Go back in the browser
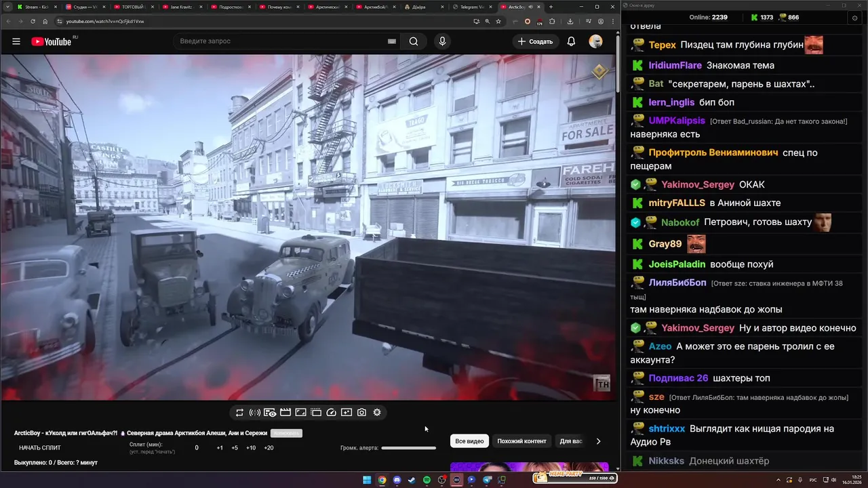The image size is (868, 488). tap(9, 21)
